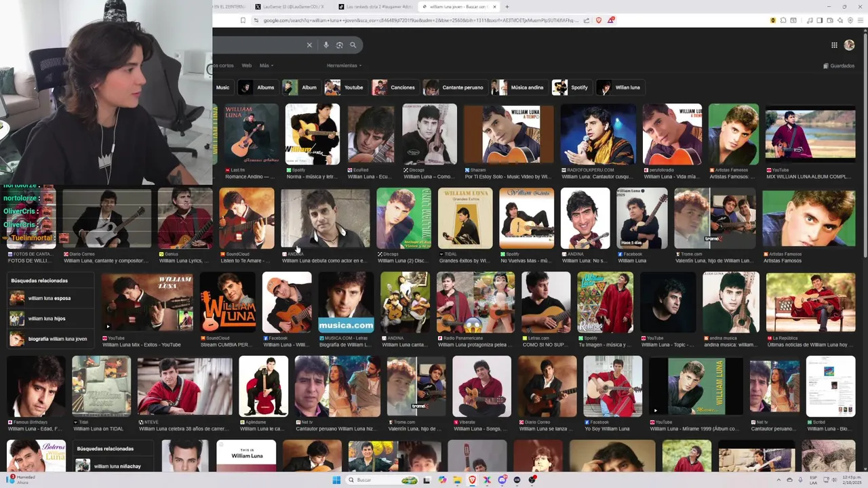Open Guardados saved items

pyautogui.click(x=838, y=66)
